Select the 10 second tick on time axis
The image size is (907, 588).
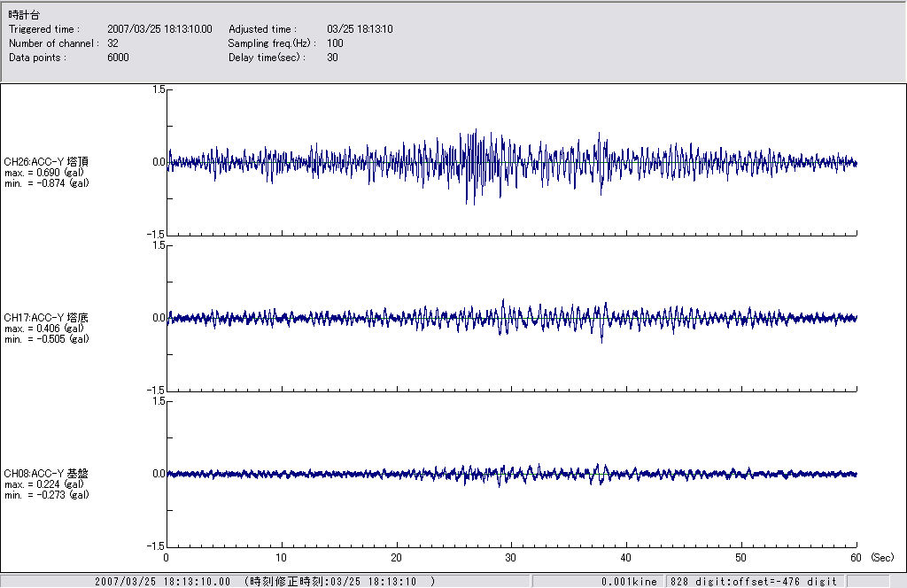[x=282, y=558]
